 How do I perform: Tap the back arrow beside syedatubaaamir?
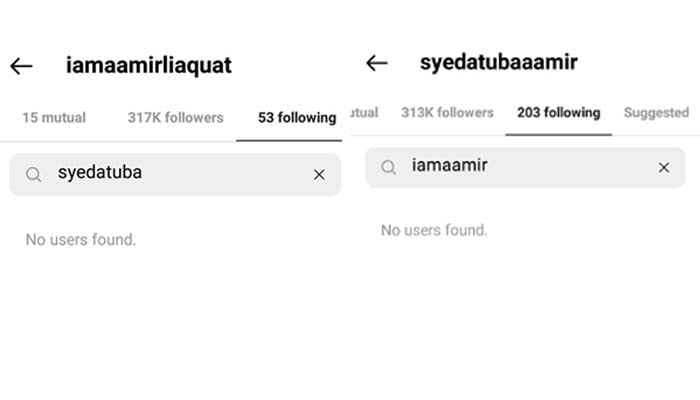(376, 63)
